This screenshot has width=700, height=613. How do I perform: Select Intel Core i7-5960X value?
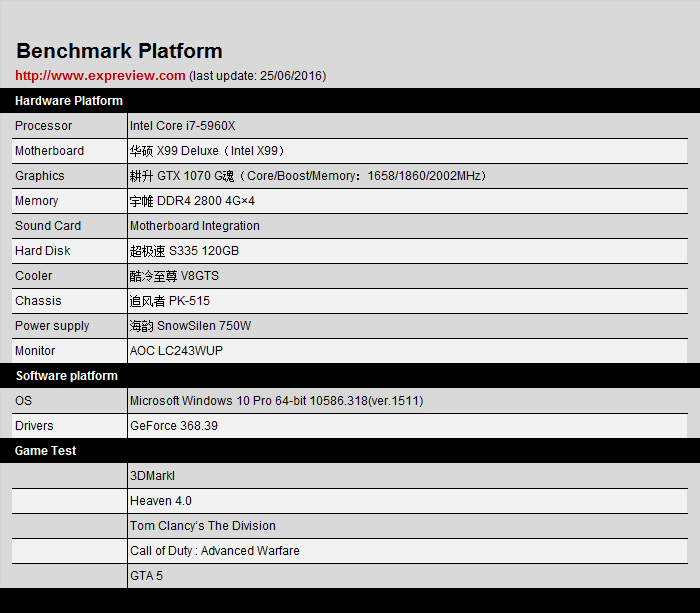[x=183, y=126]
